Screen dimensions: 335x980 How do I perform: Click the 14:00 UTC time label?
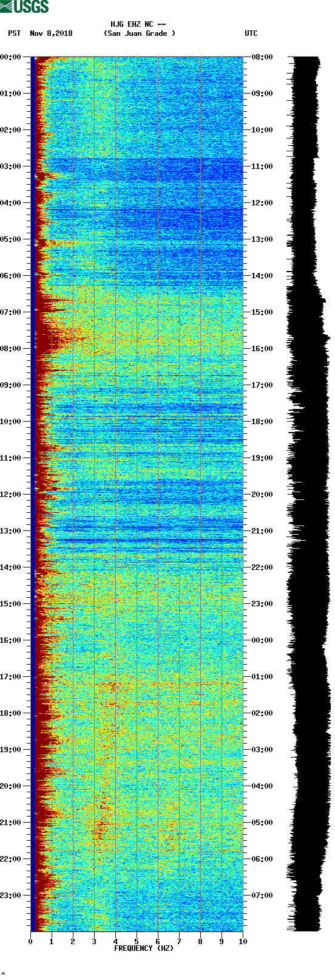(262, 276)
